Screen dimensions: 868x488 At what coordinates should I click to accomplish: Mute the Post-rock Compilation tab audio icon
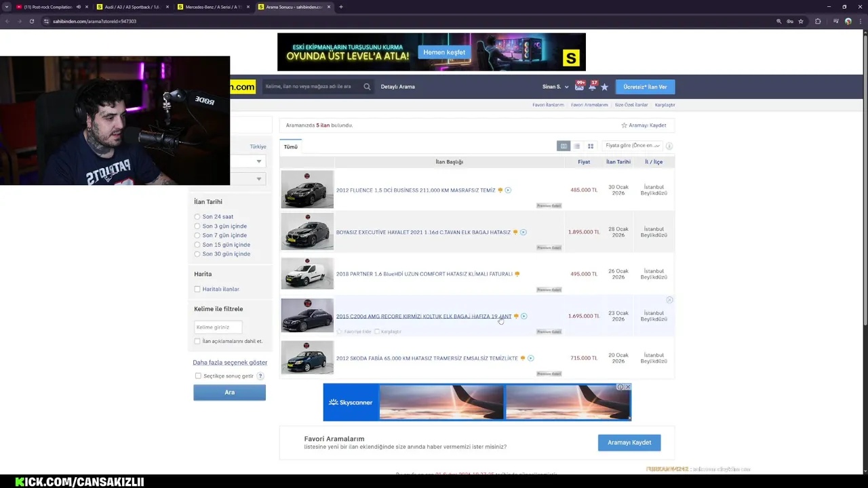click(x=79, y=7)
